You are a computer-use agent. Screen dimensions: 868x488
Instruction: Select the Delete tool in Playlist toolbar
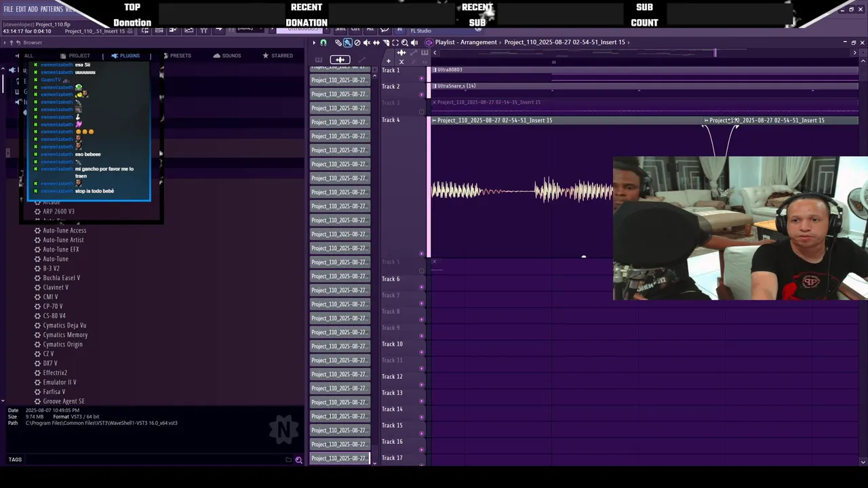357,43
